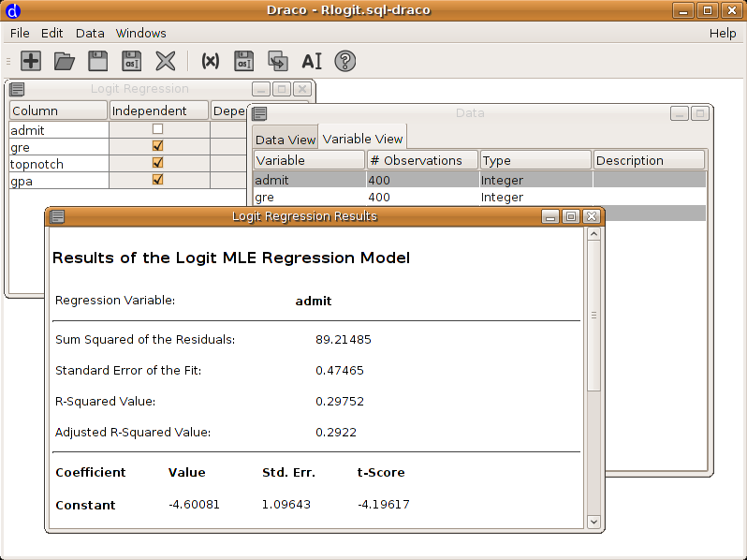Open the File menu

pos(20,33)
